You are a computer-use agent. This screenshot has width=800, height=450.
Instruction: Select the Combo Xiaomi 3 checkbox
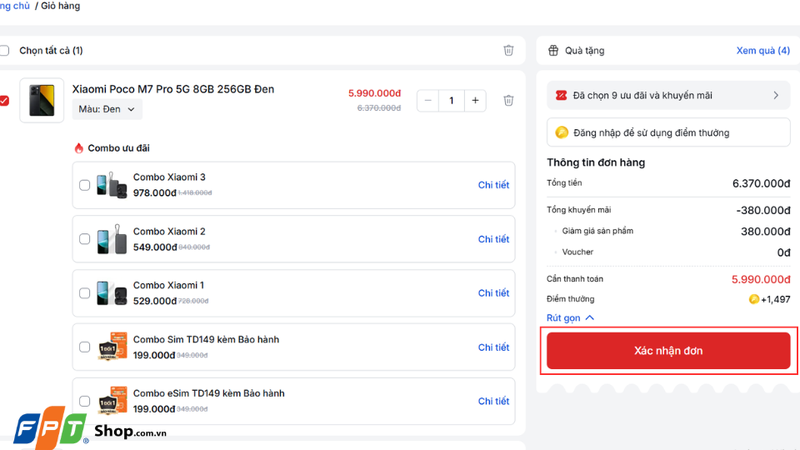(85, 185)
